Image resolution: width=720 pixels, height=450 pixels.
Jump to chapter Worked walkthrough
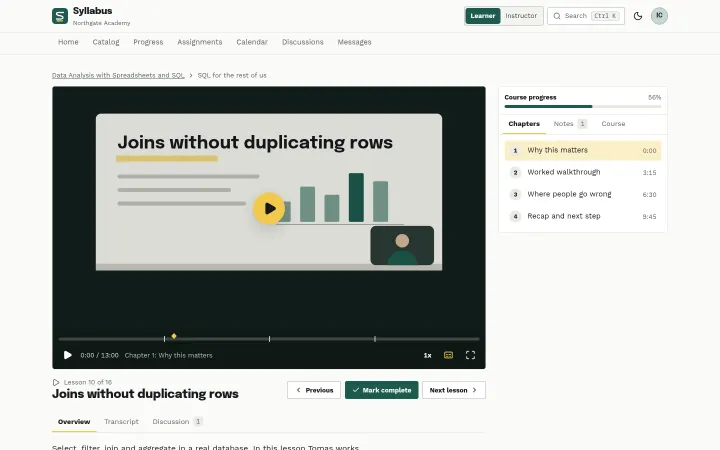pos(583,172)
